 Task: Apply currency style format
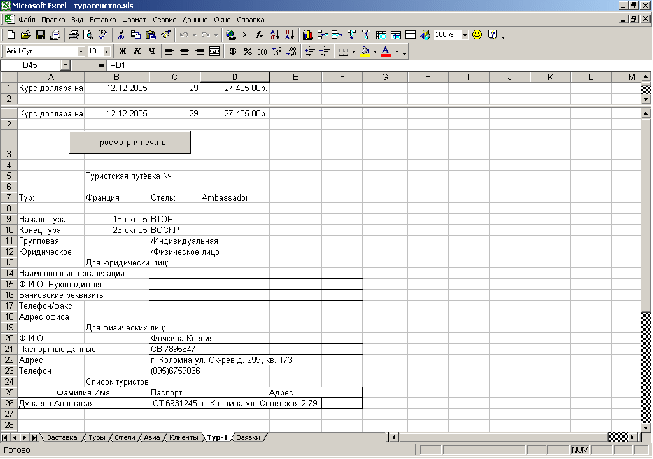coord(233,51)
